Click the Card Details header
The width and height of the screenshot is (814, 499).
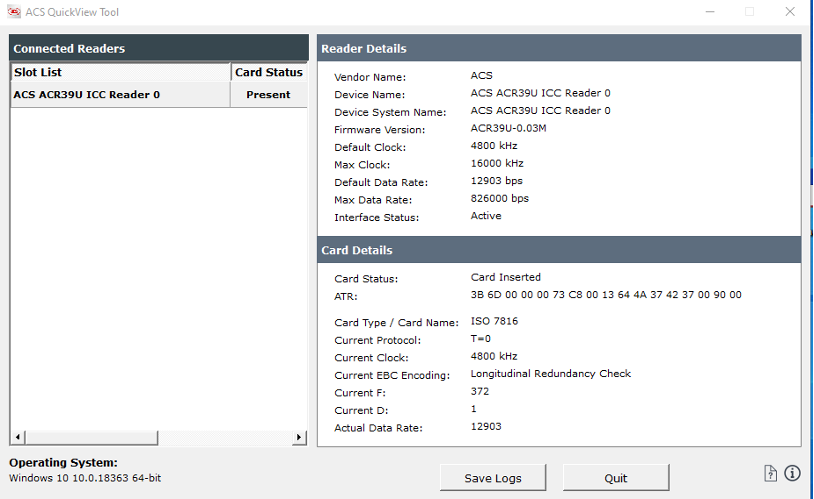coord(559,250)
